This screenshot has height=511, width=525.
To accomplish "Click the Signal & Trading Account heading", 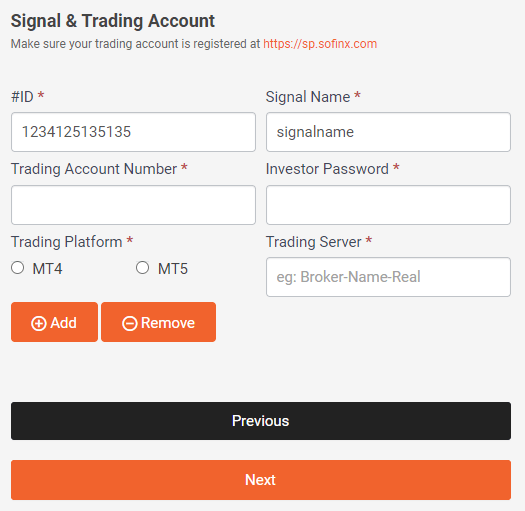I will tap(113, 21).
